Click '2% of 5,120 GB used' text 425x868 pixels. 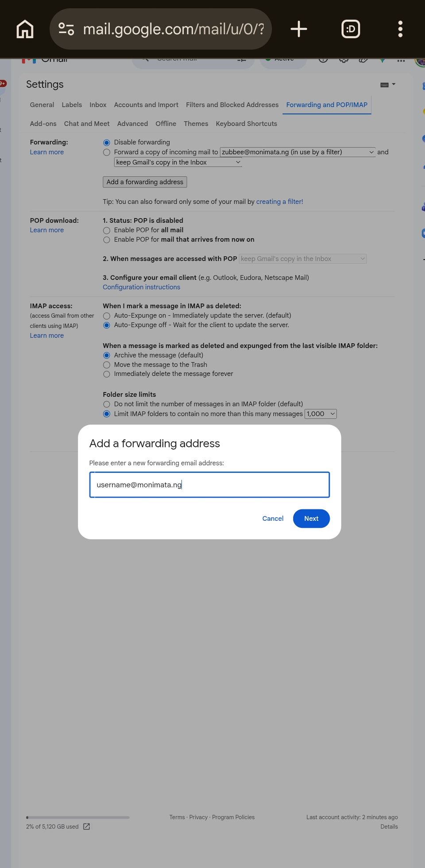52,827
